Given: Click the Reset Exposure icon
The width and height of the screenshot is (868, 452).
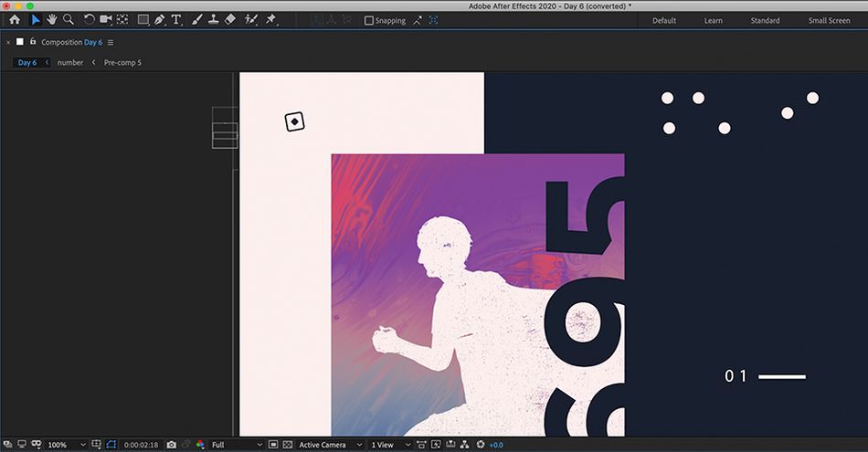Looking at the screenshot, I should pos(480,445).
